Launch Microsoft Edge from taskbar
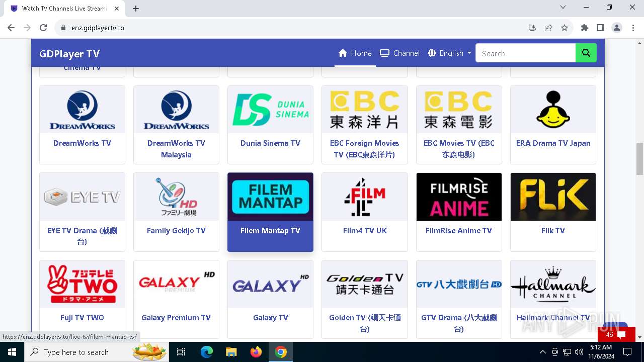 207,352
